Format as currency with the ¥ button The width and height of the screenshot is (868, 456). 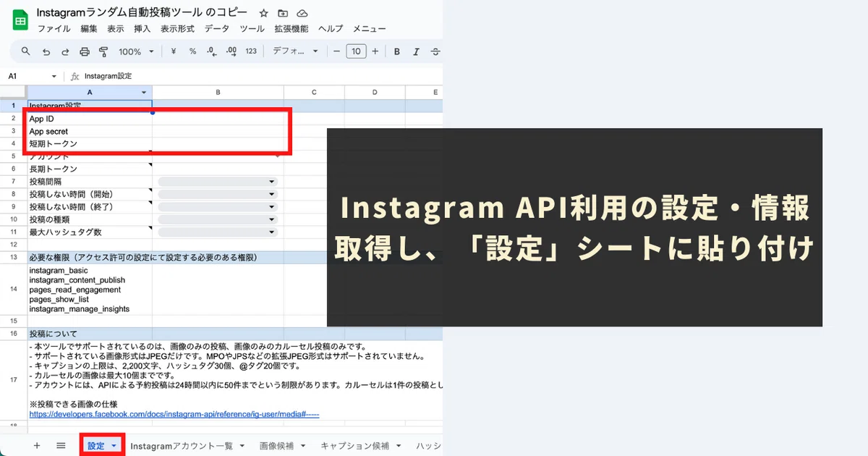[174, 51]
